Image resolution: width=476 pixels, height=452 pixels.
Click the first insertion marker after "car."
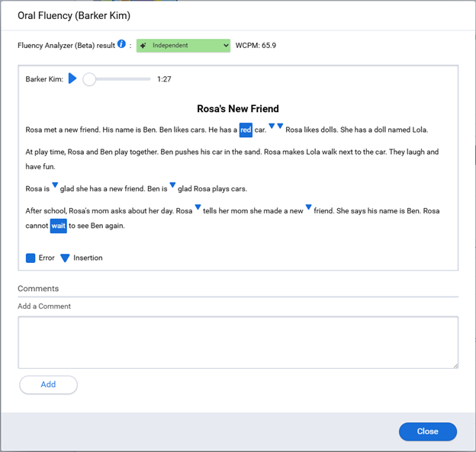(x=272, y=126)
